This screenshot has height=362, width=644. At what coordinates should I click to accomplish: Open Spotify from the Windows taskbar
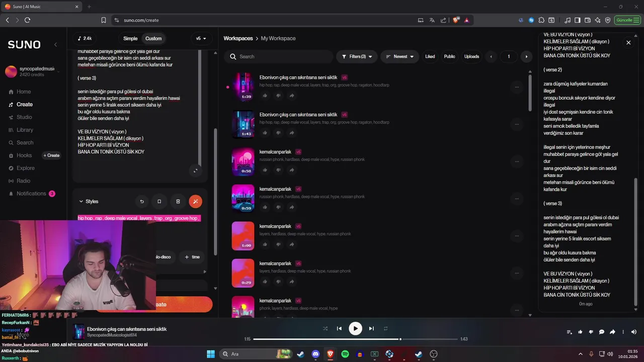coord(345,354)
